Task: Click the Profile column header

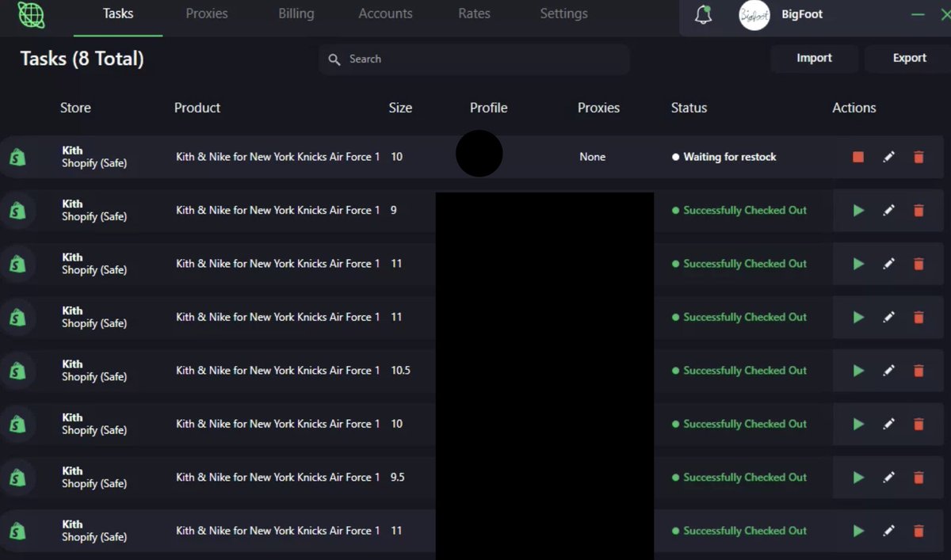Action: pos(488,108)
